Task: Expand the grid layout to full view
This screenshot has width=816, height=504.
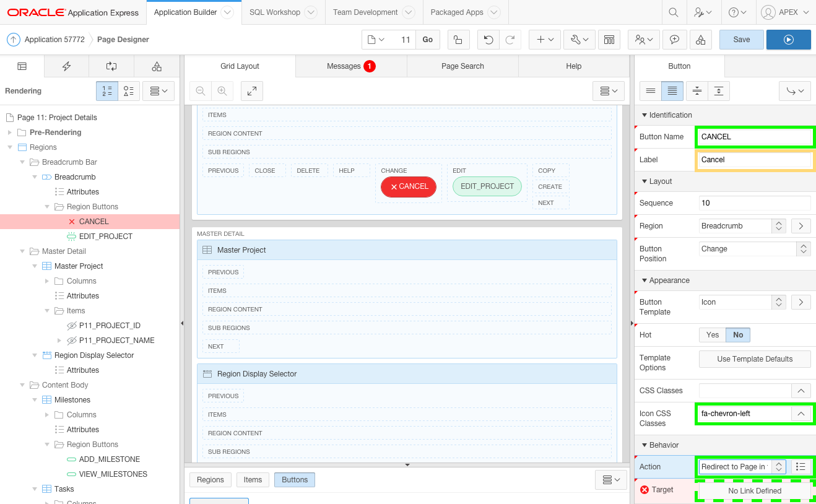Action: [x=252, y=91]
